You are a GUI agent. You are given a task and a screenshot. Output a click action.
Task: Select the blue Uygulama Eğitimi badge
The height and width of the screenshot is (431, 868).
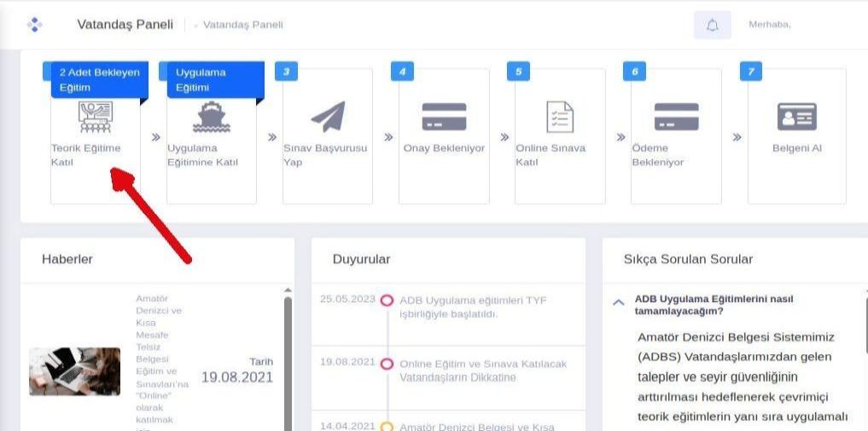(x=213, y=80)
